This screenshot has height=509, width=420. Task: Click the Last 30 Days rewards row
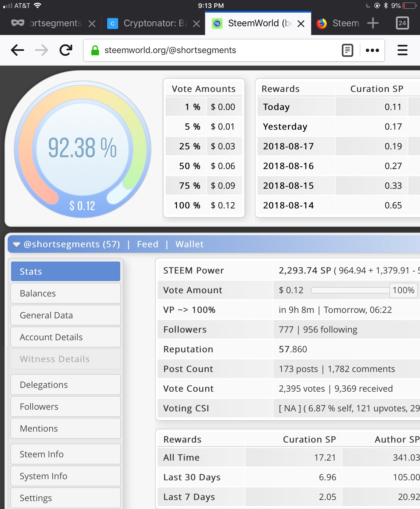pos(289,477)
